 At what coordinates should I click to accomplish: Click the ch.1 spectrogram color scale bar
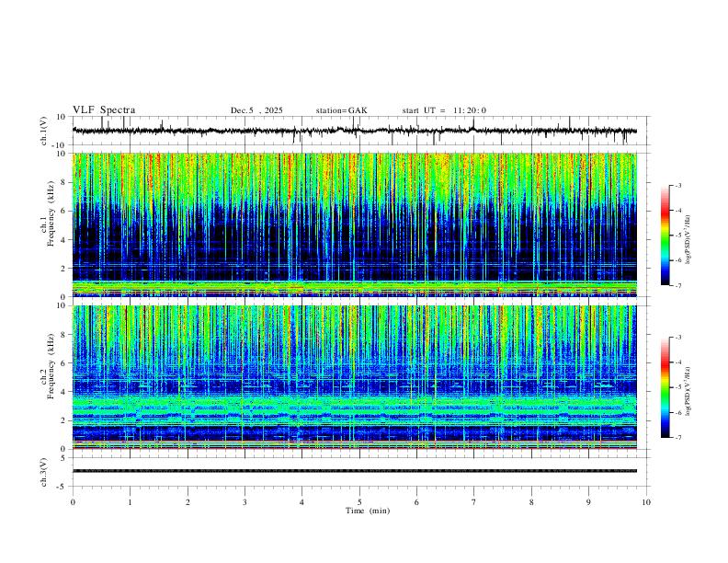coord(665,236)
